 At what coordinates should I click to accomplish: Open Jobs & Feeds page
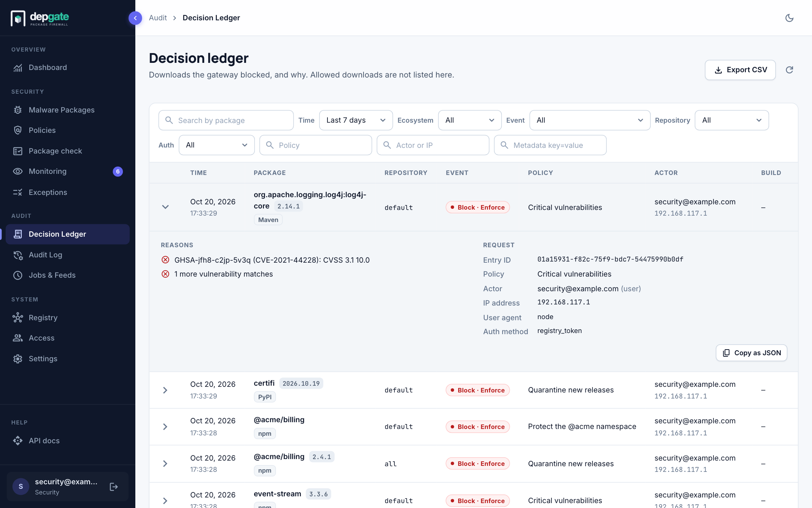pyautogui.click(x=68, y=275)
